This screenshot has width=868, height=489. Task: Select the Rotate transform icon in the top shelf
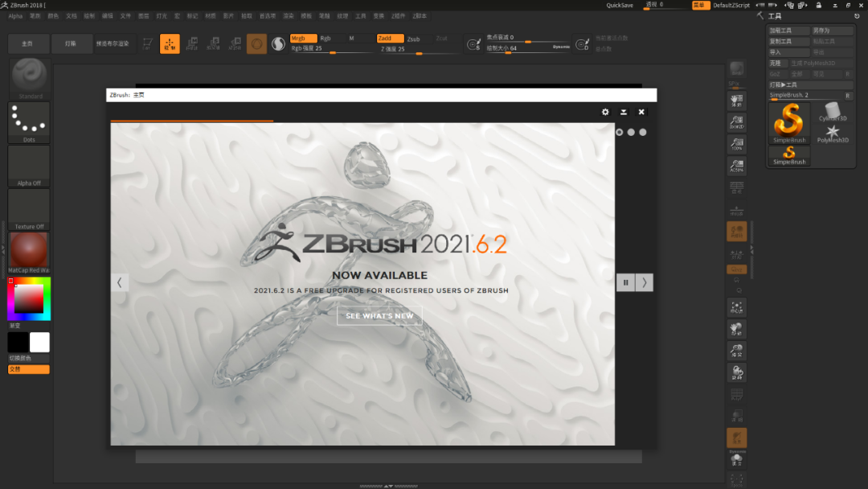pos(235,43)
